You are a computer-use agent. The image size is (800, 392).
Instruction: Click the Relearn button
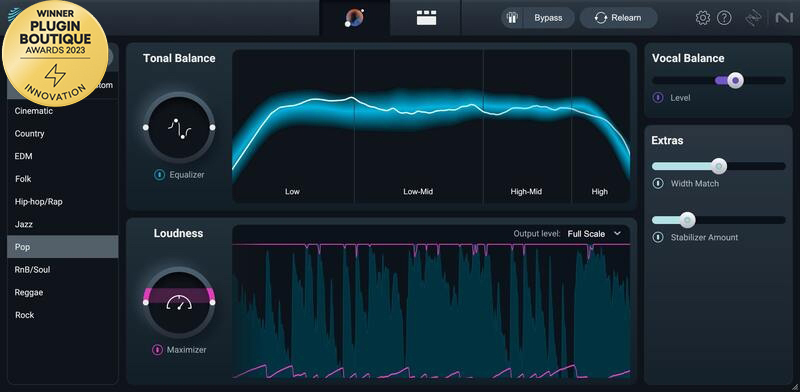pos(618,18)
